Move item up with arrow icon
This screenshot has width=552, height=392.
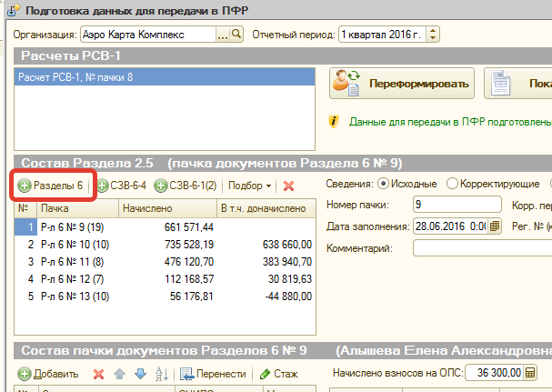click(x=120, y=374)
